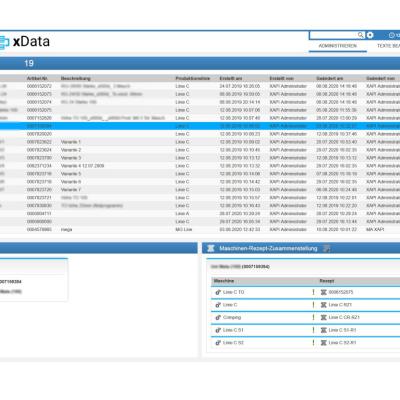Select the row with Line A production line
This screenshot has height=400, width=400.
pyautogui.click(x=200, y=214)
